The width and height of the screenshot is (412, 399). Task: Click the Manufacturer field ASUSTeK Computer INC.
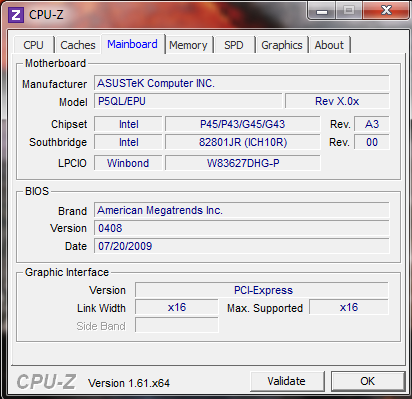(x=242, y=83)
